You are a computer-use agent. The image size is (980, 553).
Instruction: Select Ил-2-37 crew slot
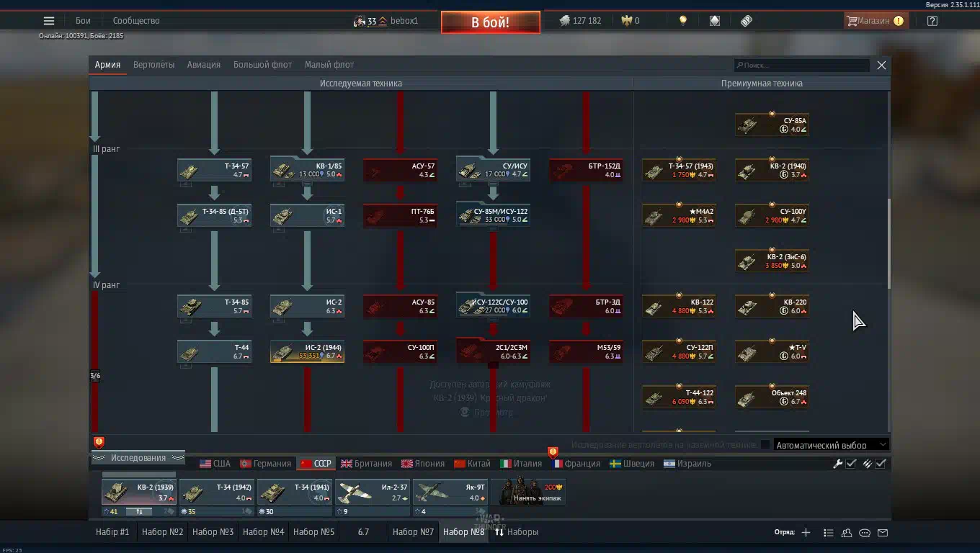click(x=373, y=493)
